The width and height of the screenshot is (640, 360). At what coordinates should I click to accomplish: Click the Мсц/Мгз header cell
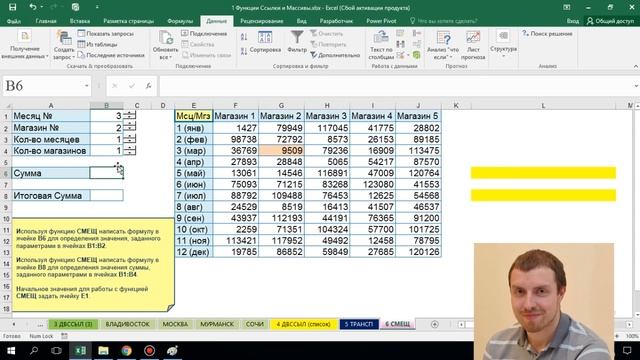click(193, 116)
